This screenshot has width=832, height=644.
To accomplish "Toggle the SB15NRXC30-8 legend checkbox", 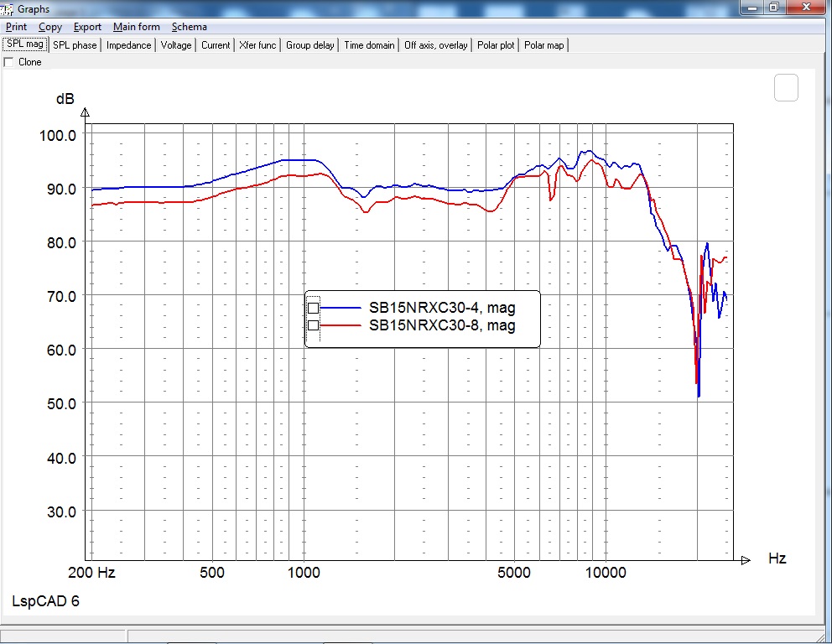I will click(x=313, y=325).
